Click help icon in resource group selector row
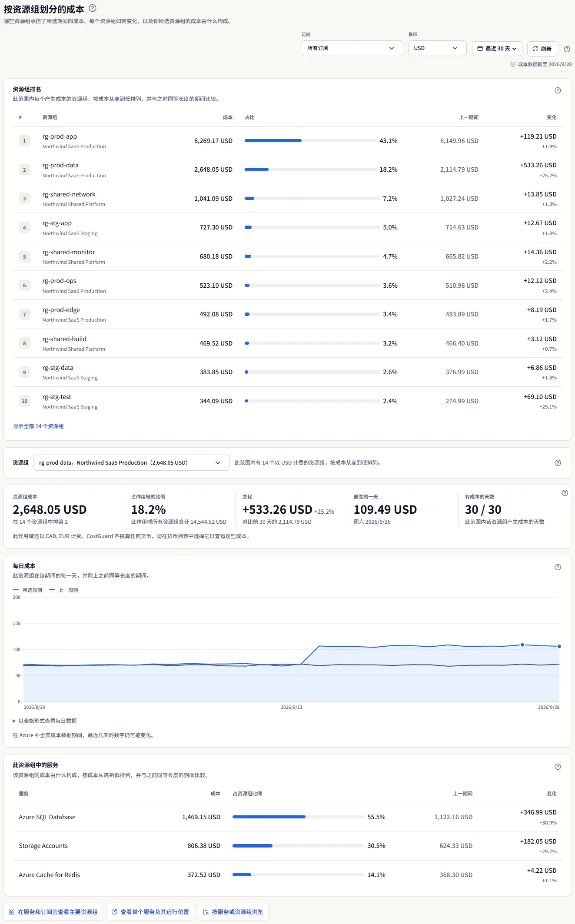The image size is (575, 924). [x=558, y=463]
